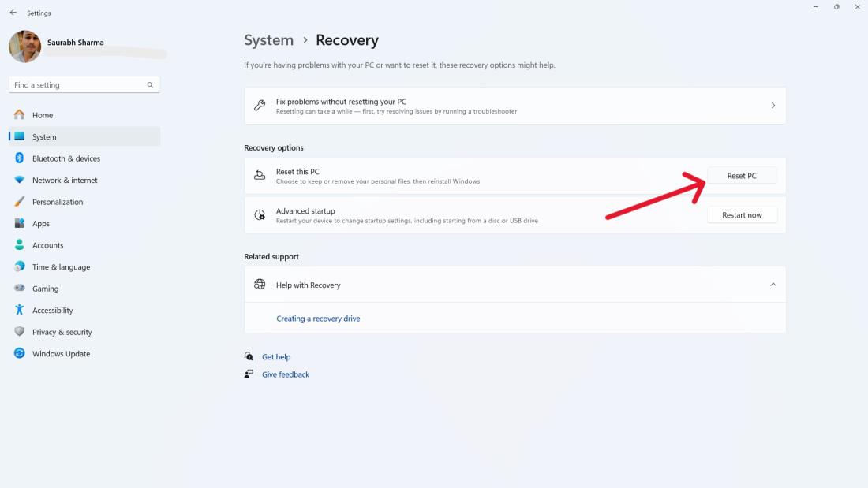Click the Gaming controller icon
The image size is (868, 488).
click(x=19, y=289)
